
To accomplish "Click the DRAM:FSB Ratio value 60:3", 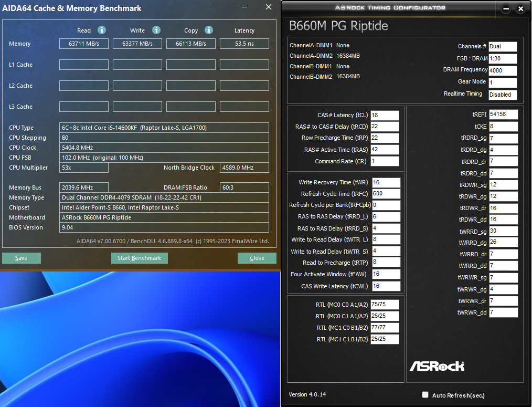I will [x=244, y=187].
